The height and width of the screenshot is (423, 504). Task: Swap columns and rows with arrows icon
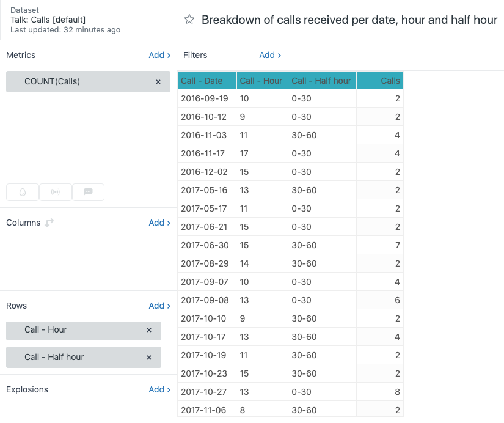pyautogui.click(x=49, y=223)
